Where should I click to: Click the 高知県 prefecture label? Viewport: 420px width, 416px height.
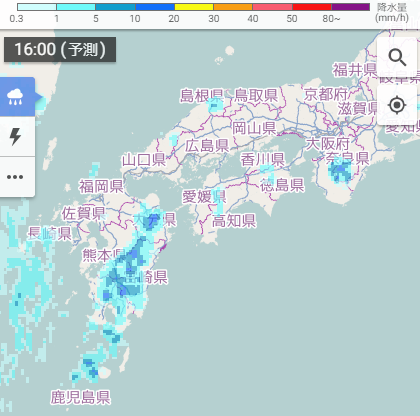tap(234, 221)
